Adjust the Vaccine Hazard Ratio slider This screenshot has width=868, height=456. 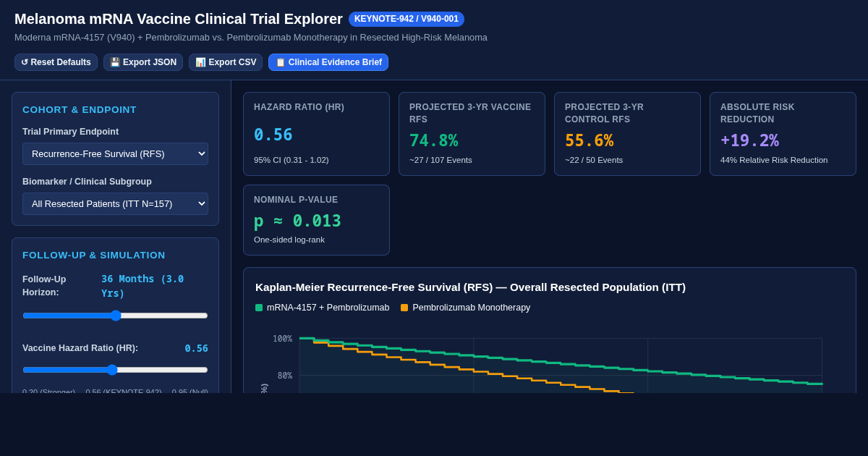point(115,370)
